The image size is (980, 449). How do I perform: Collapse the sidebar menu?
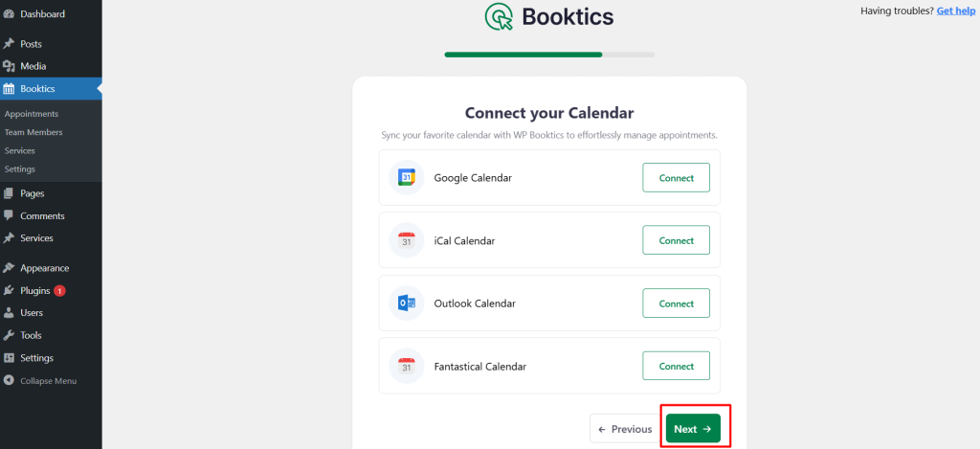tap(40, 381)
